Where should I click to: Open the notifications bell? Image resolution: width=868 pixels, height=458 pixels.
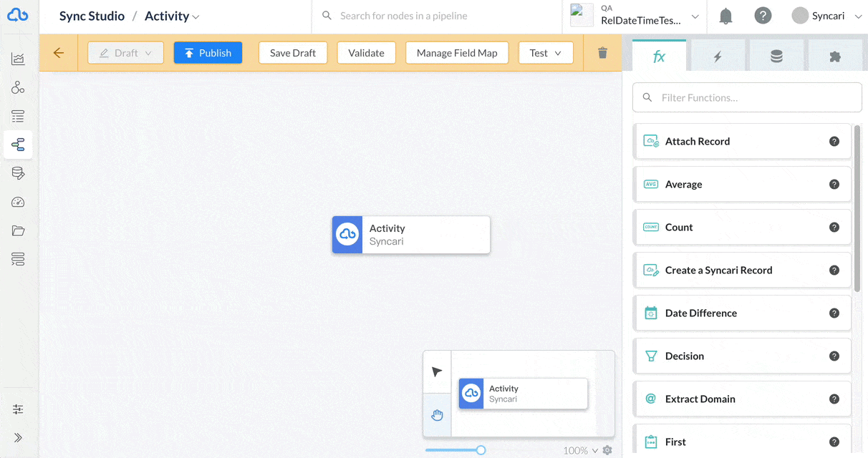click(x=725, y=16)
